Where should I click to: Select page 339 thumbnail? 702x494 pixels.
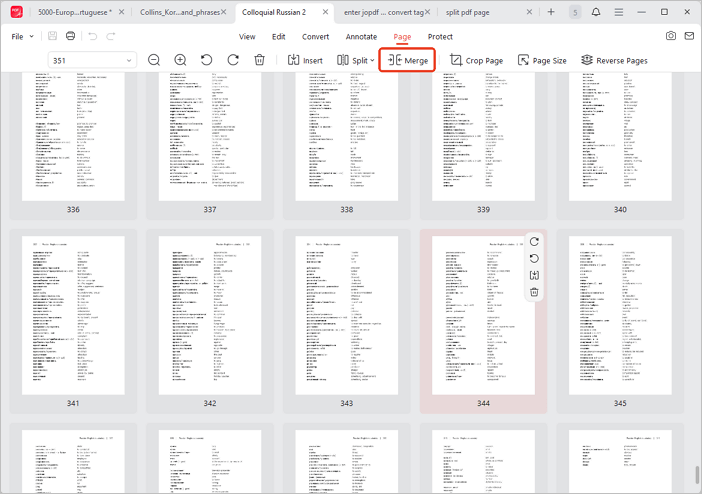(484, 136)
